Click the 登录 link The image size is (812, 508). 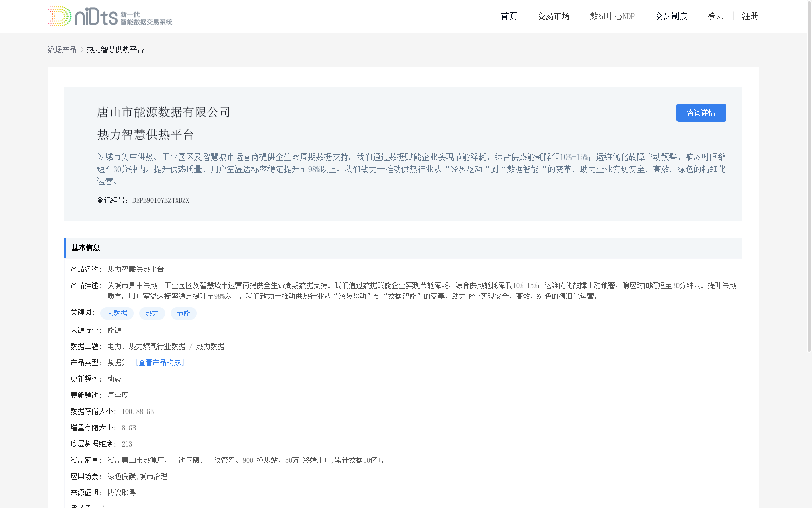tap(716, 16)
